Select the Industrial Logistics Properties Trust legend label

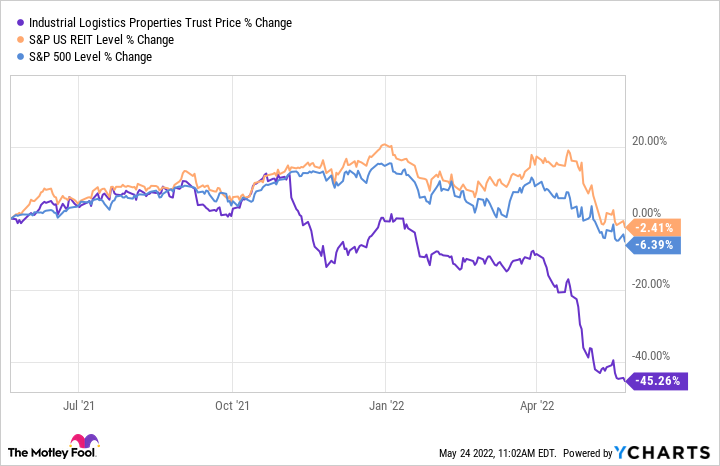(144, 22)
